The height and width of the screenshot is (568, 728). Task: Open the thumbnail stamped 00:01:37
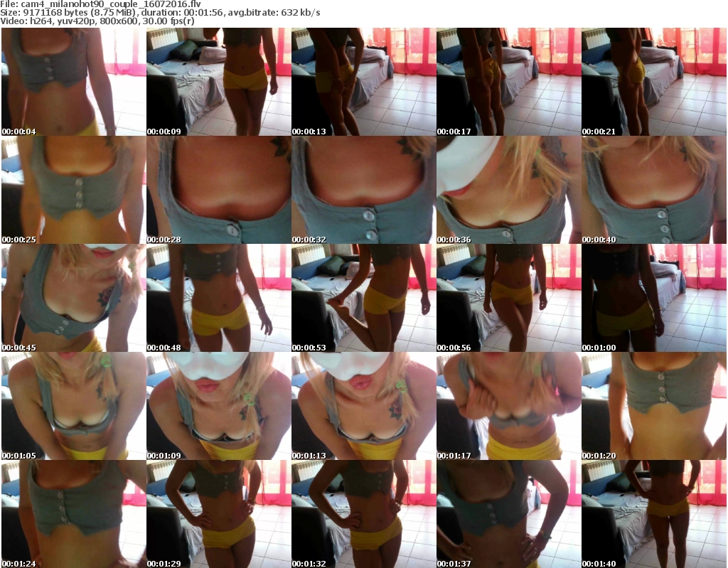click(x=508, y=514)
